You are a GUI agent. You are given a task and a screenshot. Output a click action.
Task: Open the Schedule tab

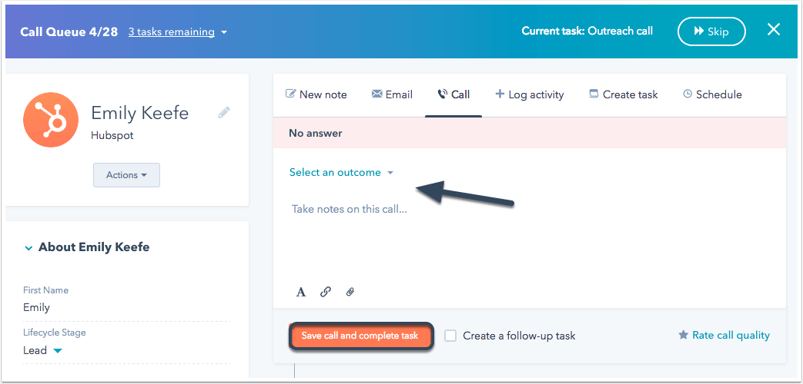tap(712, 95)
